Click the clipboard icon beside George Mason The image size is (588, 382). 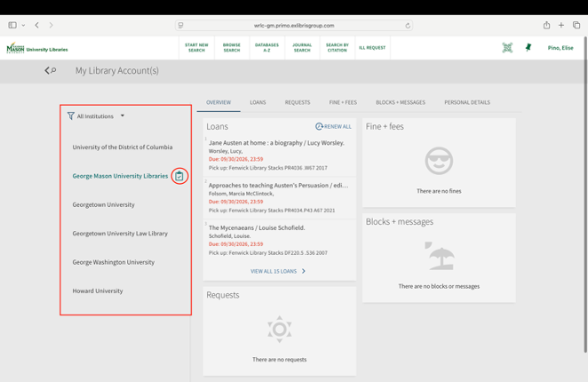[x=179, y=176]
